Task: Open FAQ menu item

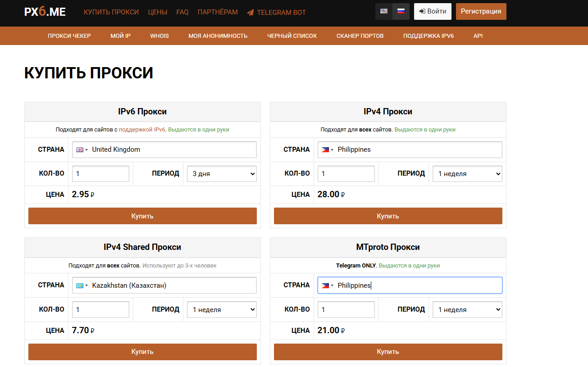Action: 182,12
